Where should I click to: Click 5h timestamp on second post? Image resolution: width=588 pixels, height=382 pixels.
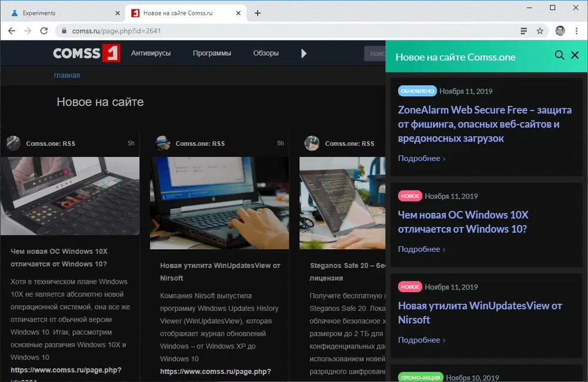point(280,143)
